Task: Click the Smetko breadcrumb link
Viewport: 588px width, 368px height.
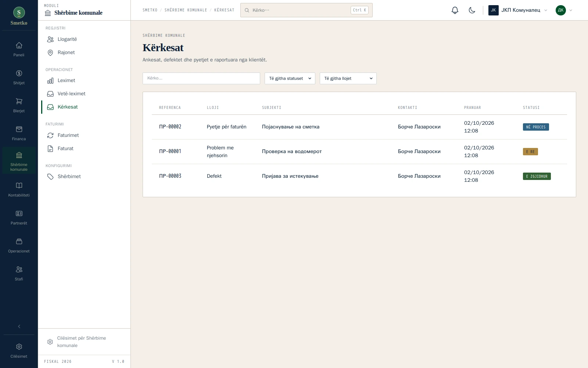Action: [150, 10]
